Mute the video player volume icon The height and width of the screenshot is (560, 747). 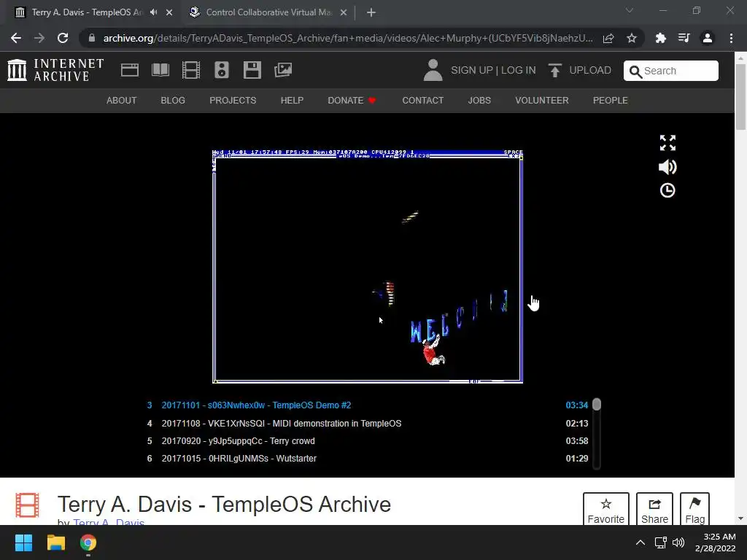pos(667,167)
